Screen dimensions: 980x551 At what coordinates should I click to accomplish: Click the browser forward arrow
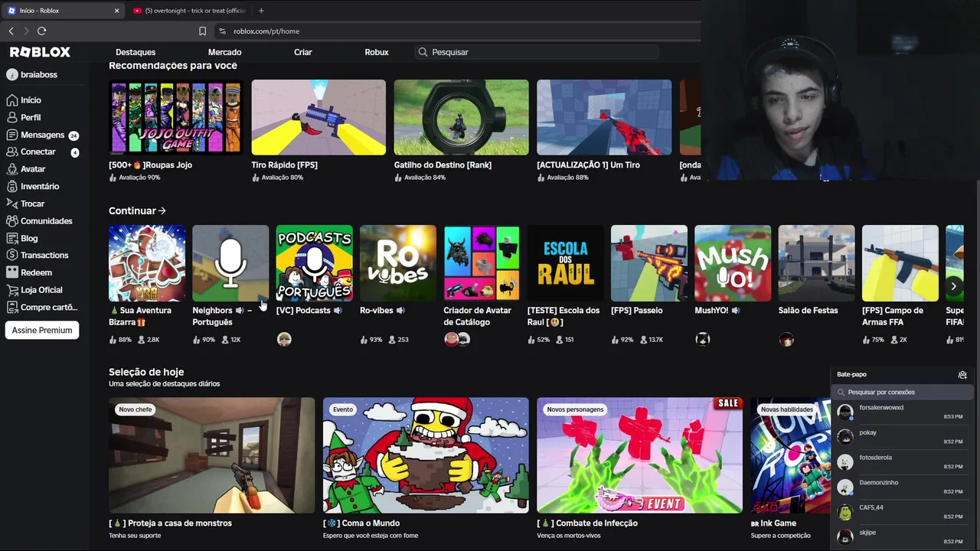click(26, 31)
